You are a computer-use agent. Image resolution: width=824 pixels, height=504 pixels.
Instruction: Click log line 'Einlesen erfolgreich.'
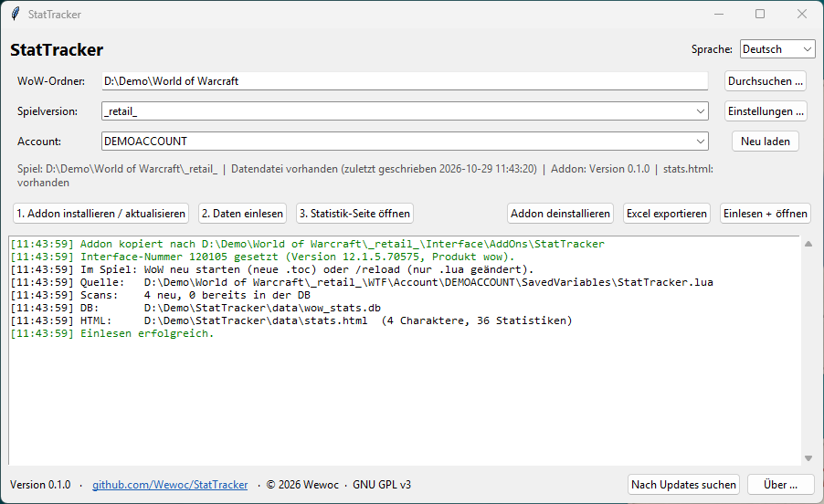[112, 333]
